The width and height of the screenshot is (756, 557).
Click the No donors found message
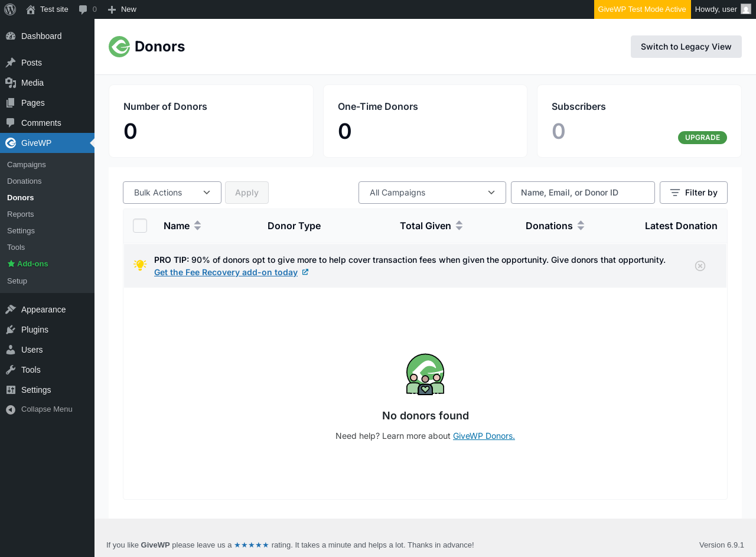[x=425, y=415]
